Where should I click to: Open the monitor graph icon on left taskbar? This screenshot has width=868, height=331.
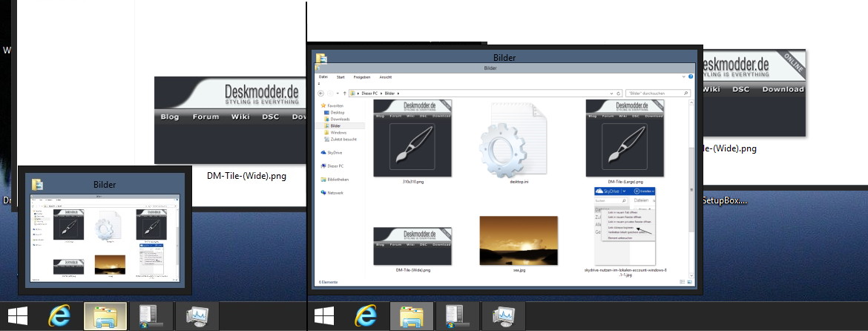click(x=197, y=316)
